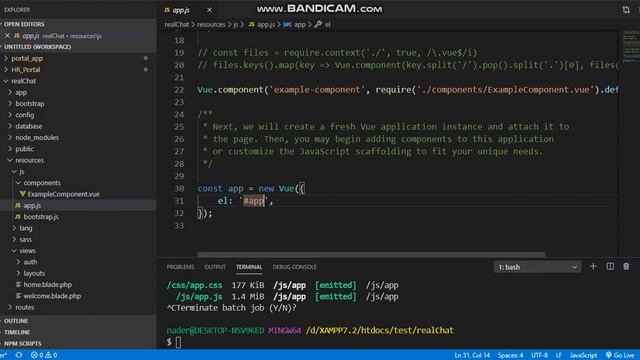640x360 pixels.
Task: Click the el property in breadcrumb
Action: (x=327, y=24)
